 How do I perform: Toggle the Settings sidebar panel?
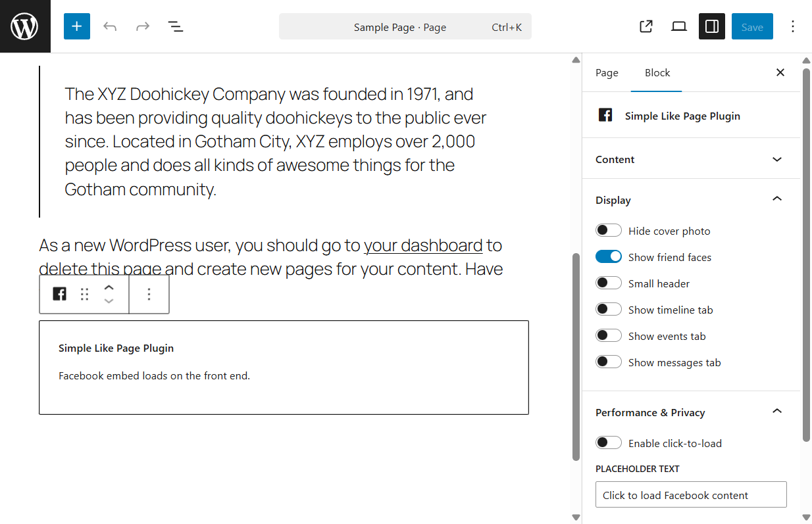(711, 26)
